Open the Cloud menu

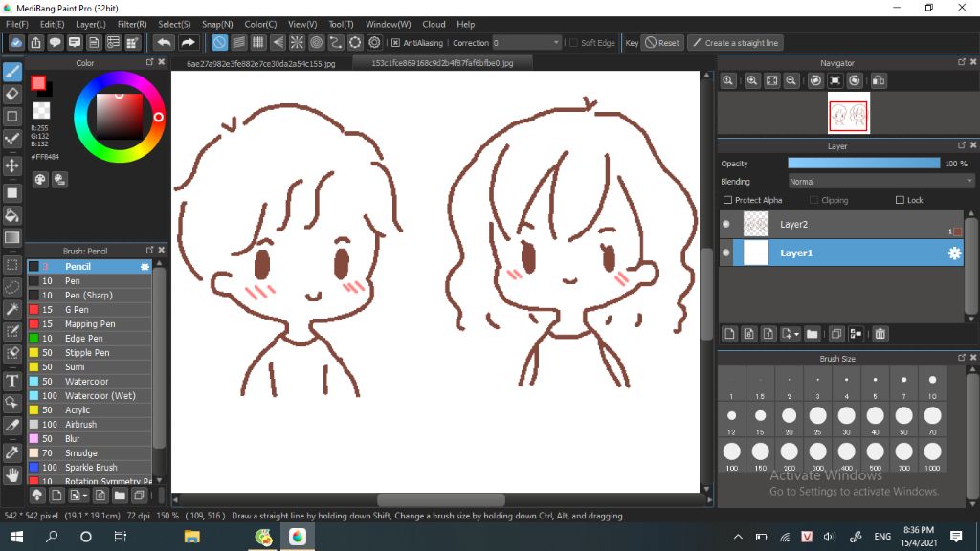[434, 24]
